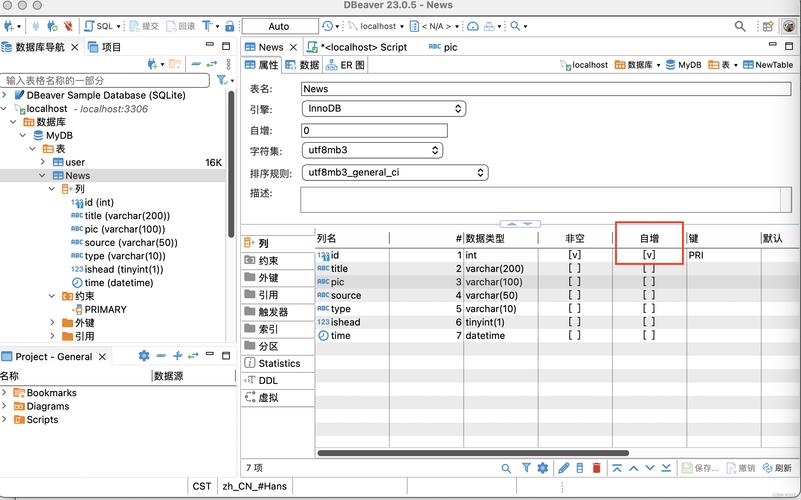Click the lock icon in top toolbar
This screenshot has width=801, height=500.
(x=230, y=26)
